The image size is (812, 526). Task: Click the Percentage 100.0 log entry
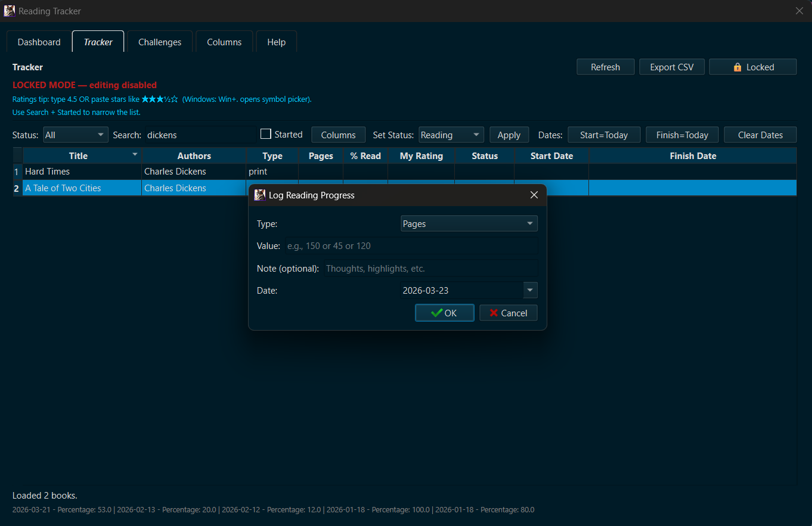coord(378,510)
